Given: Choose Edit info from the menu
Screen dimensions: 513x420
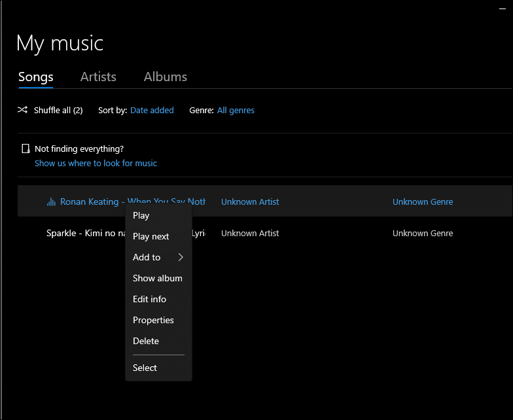Looking at the screenshot, I should click(x=150, y=299).
